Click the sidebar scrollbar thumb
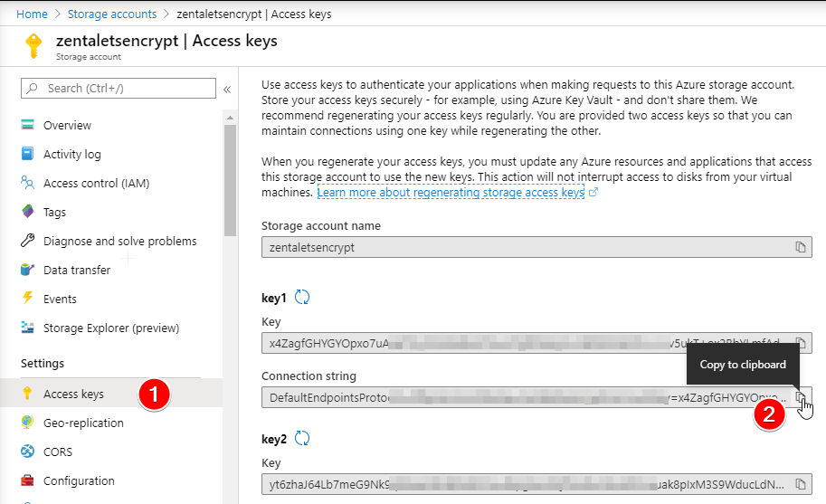 click(230, 180)
